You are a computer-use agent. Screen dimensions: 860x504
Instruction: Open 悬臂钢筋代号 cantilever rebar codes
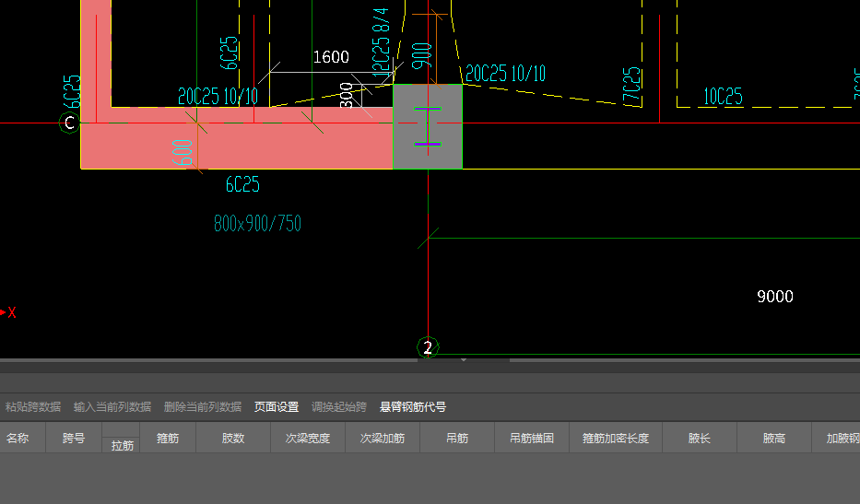pos(412,407)
